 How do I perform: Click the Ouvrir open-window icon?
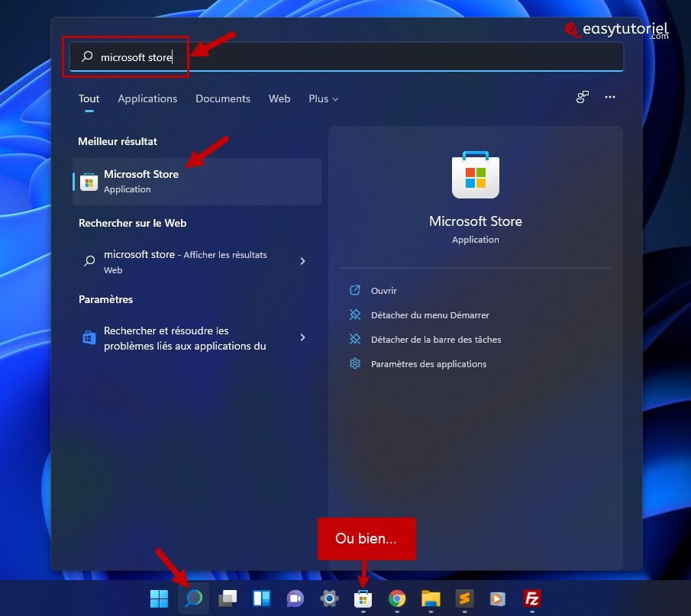coord(355,290)
